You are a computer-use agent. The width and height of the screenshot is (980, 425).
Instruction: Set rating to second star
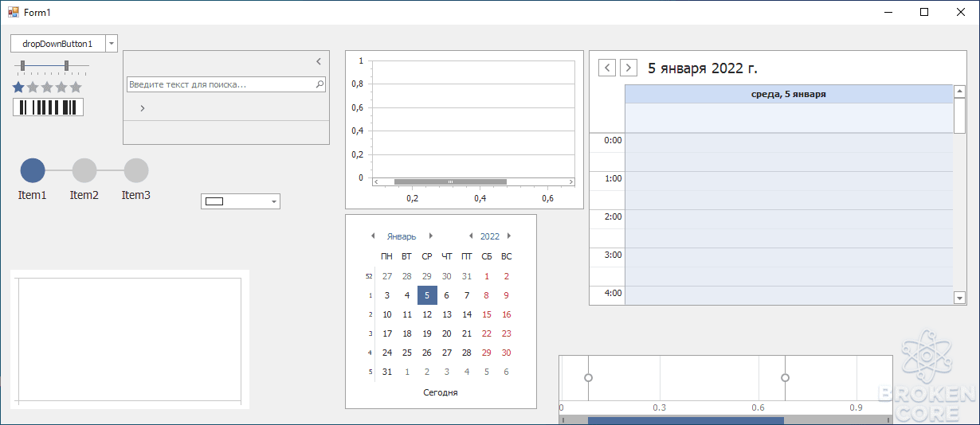tap(33, 87)
